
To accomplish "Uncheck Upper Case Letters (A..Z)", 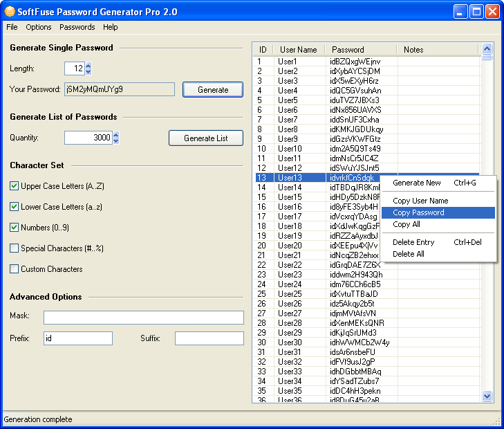I will coord(14,186).
